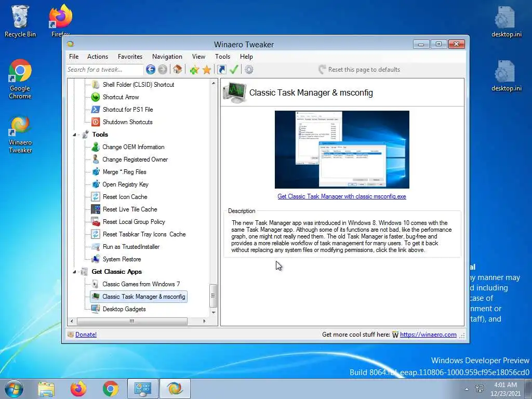
Task: Click the Donate! link
Action: 86,335
